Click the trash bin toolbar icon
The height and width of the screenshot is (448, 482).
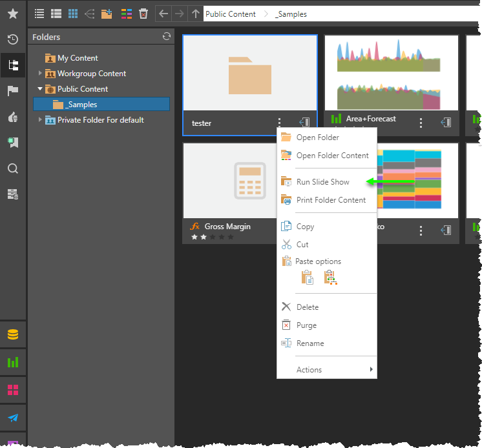(x=143, y=14)
